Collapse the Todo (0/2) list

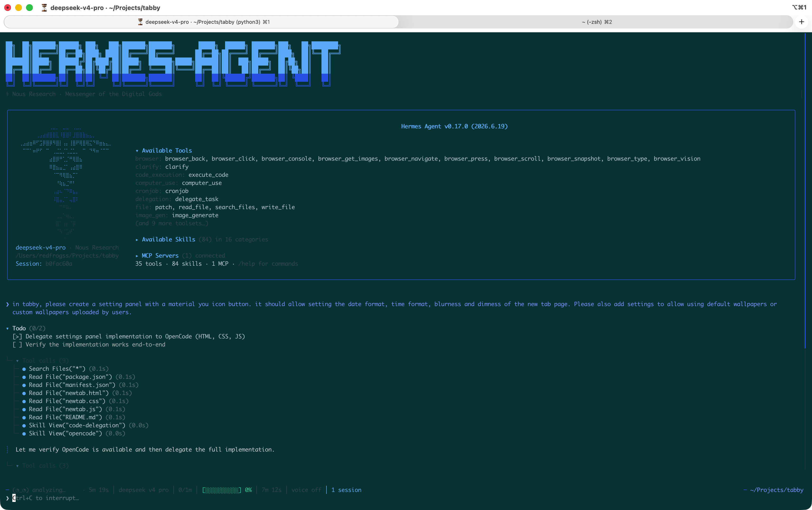7,328
